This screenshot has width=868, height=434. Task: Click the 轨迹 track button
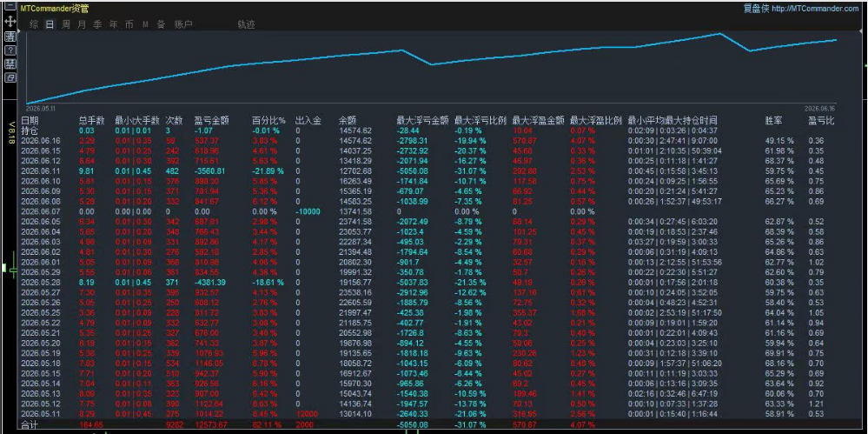(x=247, y=24)
